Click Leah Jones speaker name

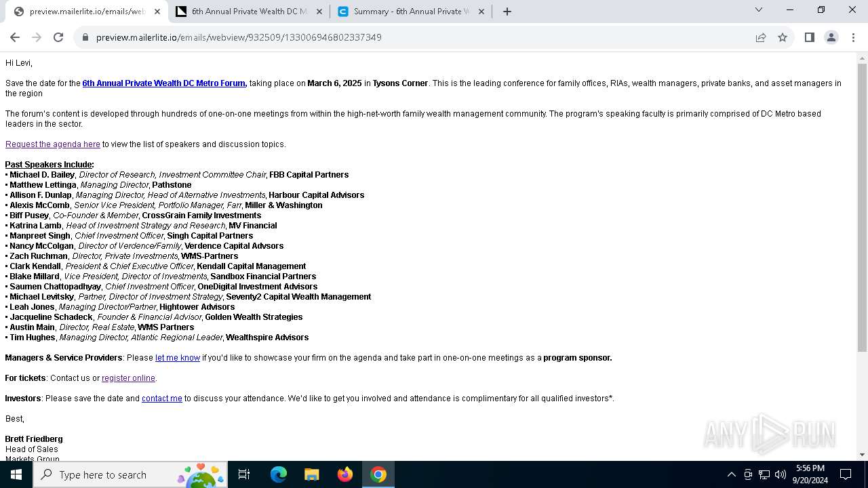point(32,307)
